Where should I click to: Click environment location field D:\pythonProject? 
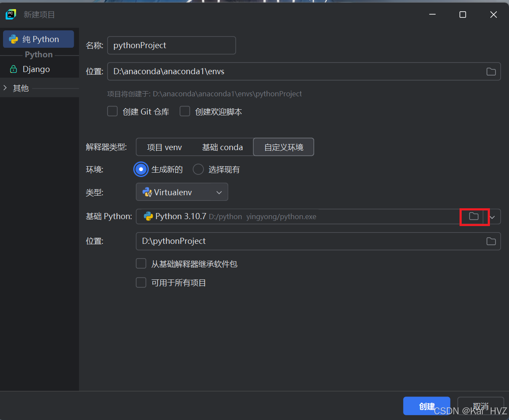click(318, 241)
